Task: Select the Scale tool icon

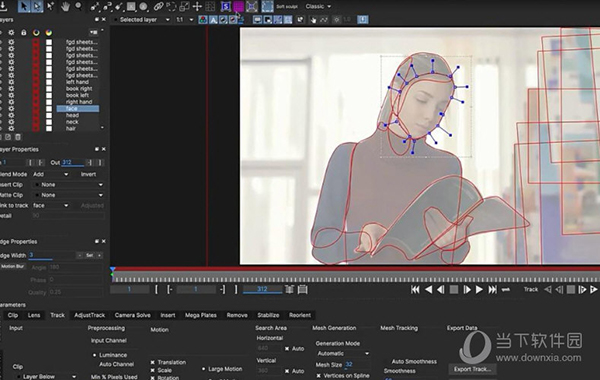Action: point(184,7)
